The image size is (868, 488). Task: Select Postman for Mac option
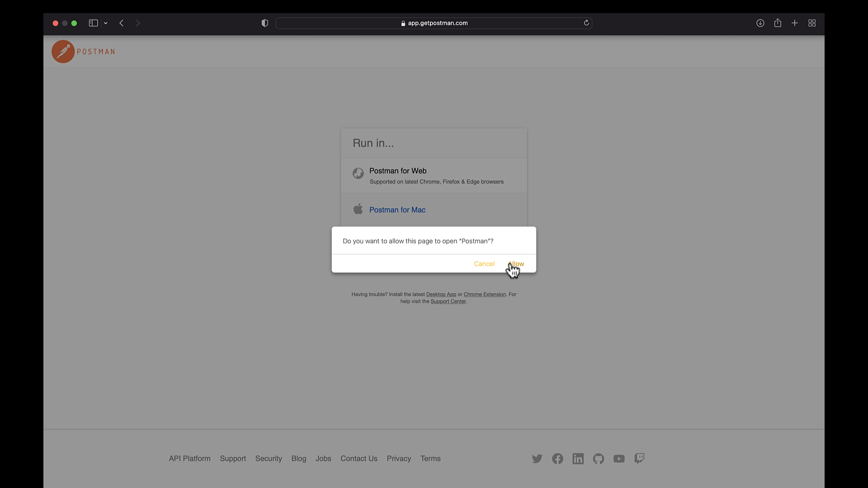397,210
